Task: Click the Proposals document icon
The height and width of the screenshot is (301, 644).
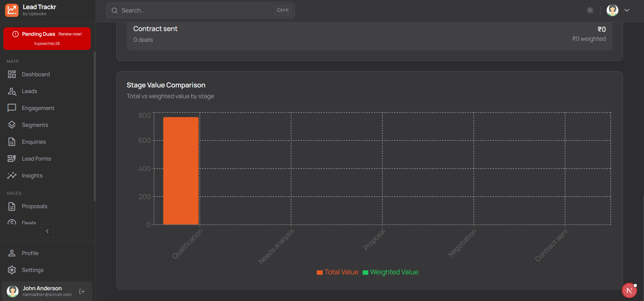Action: click(12, 206)
